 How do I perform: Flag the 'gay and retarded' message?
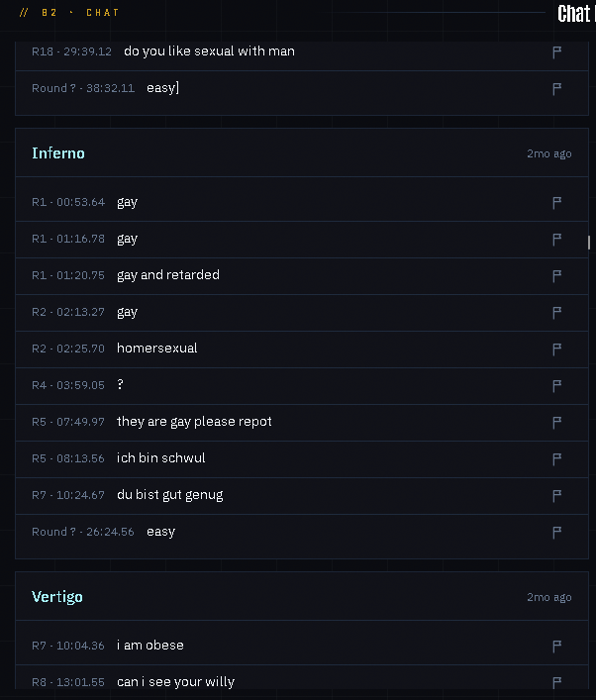pyautogui.click(x=556, y=276)
